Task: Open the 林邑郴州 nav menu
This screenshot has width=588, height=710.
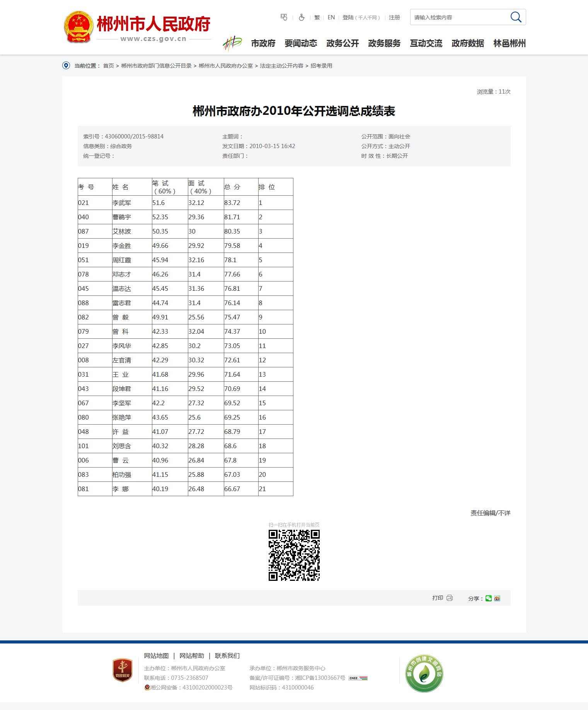Action: click(x=510, y=43)
